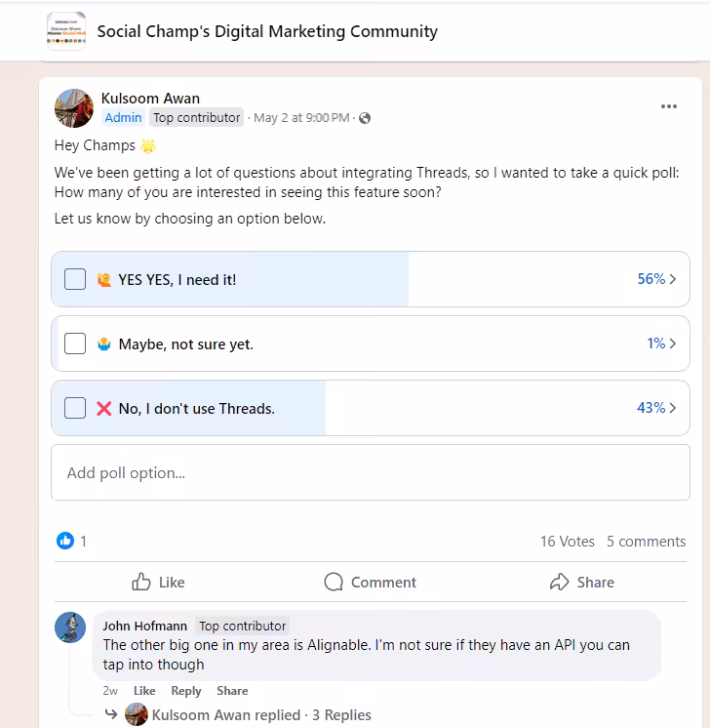Click the shrug emoji on Maybe option
Viewport: 710px width, 728px height.
104,344
